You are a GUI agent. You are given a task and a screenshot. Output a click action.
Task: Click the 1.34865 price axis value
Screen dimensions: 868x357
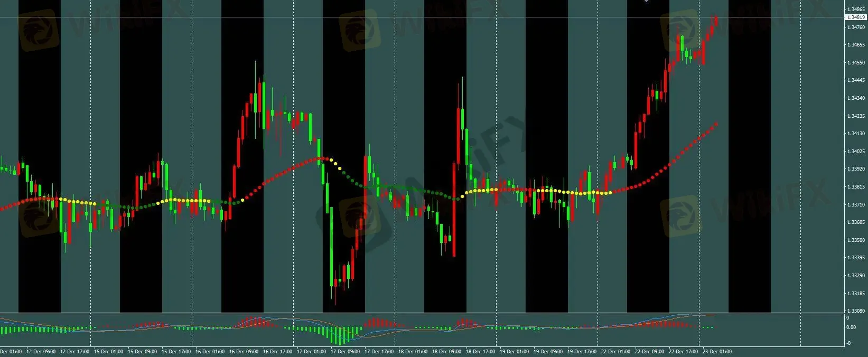[855, 10]
